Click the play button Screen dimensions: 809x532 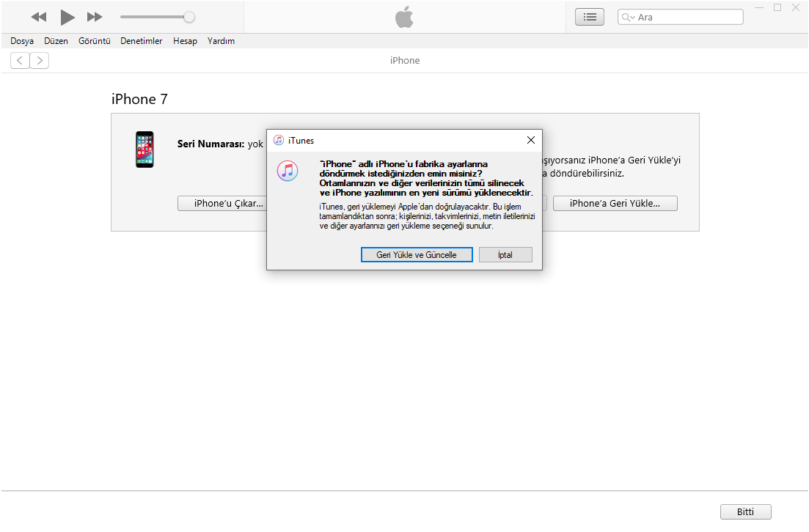pos(67,17)
